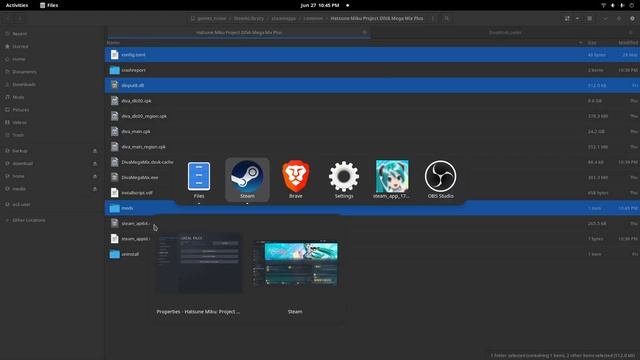
Task: Sort by the Size column header
Action: point(591,42)
